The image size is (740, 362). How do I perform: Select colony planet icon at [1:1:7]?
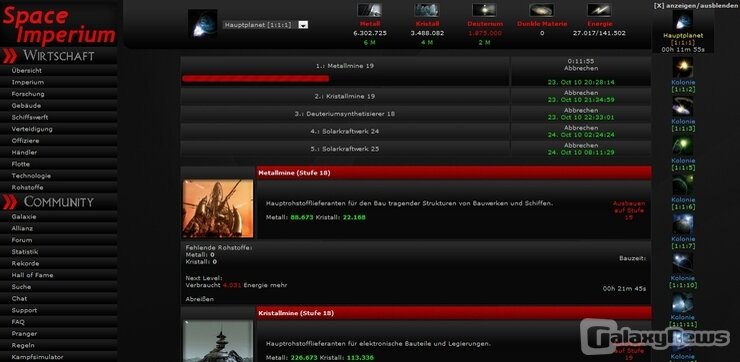point(682,224)
